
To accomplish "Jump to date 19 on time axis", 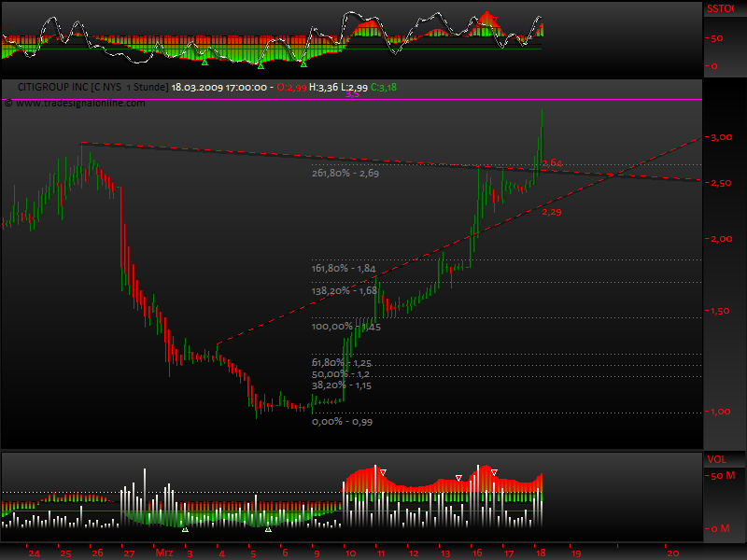I will (576, 553).
